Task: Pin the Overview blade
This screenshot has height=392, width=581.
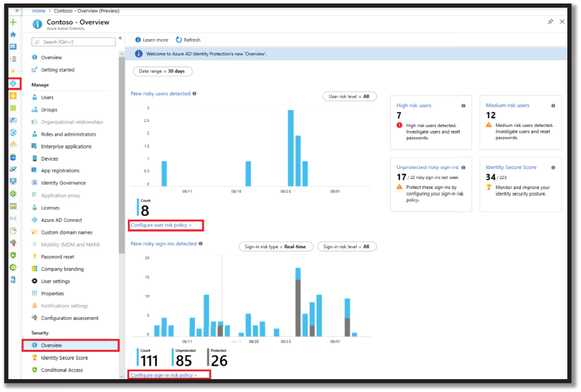Action: click(x=550, y=22)
